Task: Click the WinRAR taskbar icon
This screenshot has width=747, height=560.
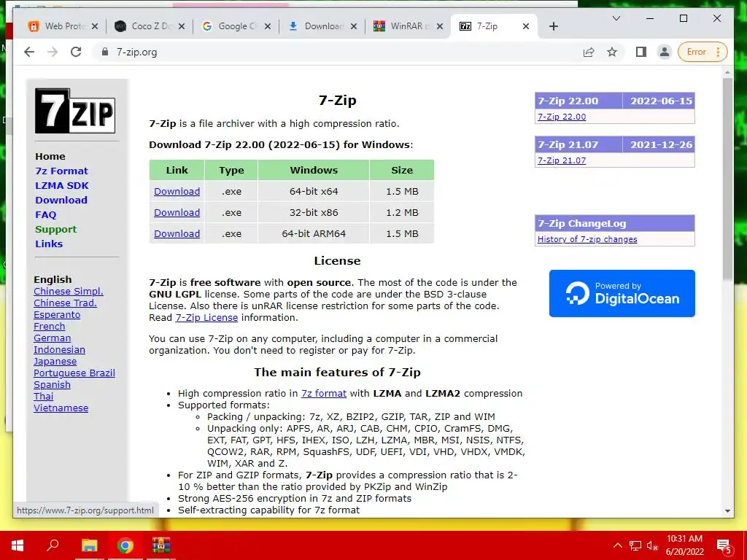Action: (x=161, y=545)
